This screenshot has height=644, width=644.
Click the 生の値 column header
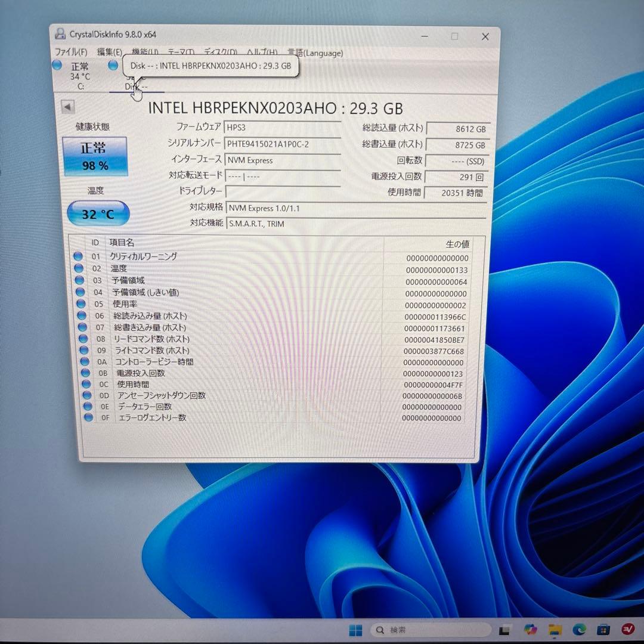457,244
